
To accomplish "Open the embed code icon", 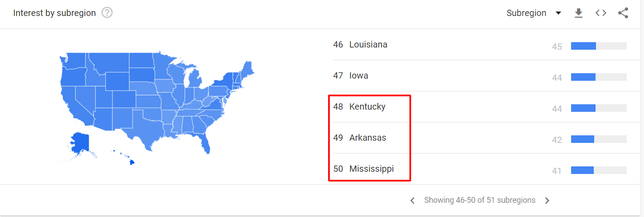I will 601,13.
